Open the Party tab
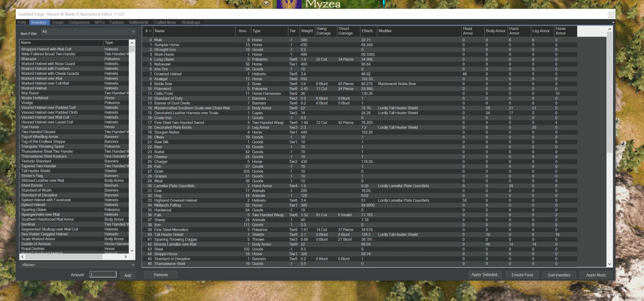Image resolution: width=644 pixels, height=301 pixels. [22, 22]
